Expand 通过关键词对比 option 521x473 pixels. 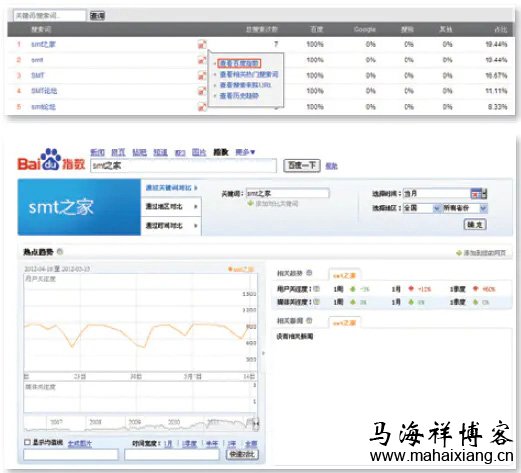pos(172,188)
